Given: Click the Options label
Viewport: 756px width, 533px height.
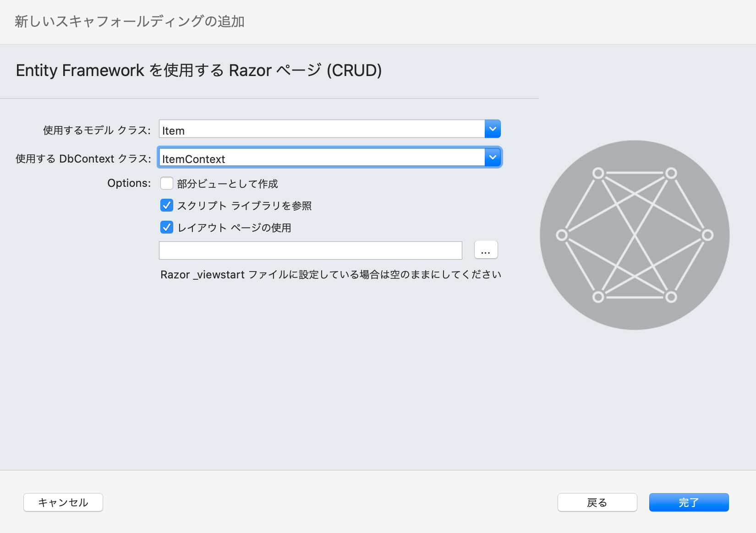Looking at the screenshot, I should coord(129,183).
